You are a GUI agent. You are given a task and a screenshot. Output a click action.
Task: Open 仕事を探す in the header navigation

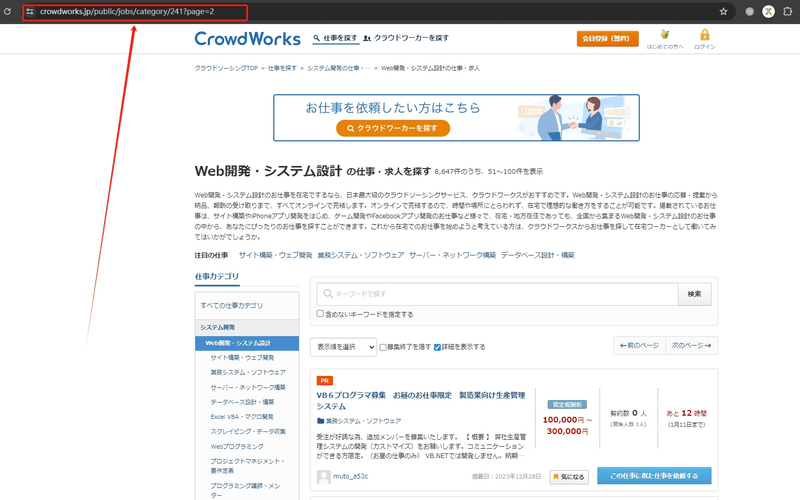click(335, 38)
